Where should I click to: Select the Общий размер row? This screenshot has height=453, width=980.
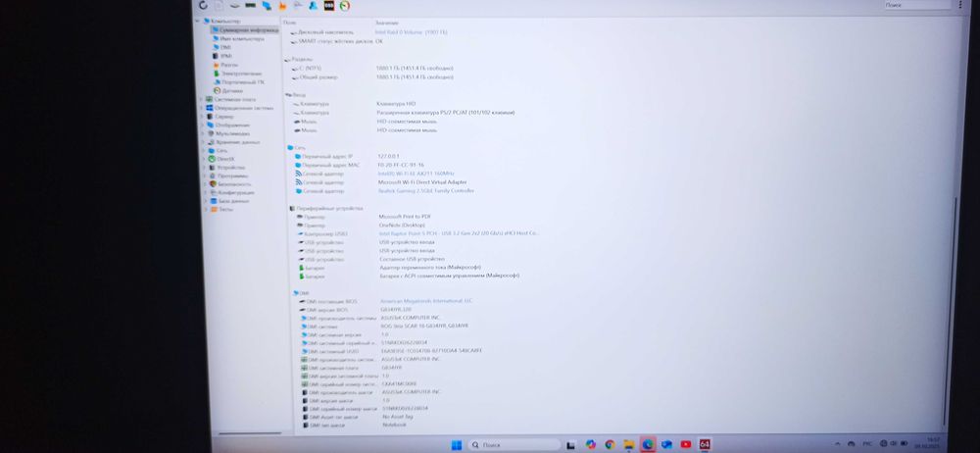coord(372,76)
